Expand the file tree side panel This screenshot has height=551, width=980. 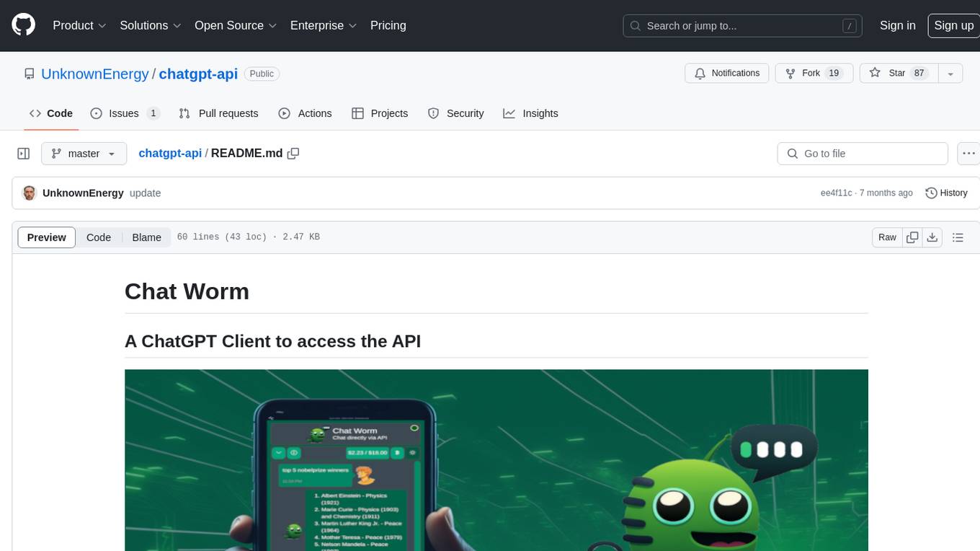(23, 154)
